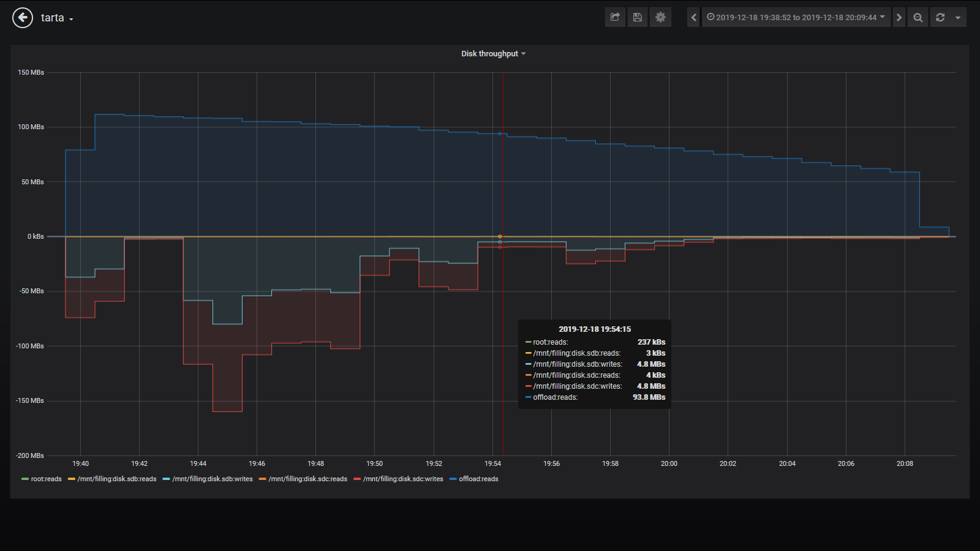Viewport: 980px width, 551px height.
Task: Click the back arrow icon
Action: click(x=23, y=18)
